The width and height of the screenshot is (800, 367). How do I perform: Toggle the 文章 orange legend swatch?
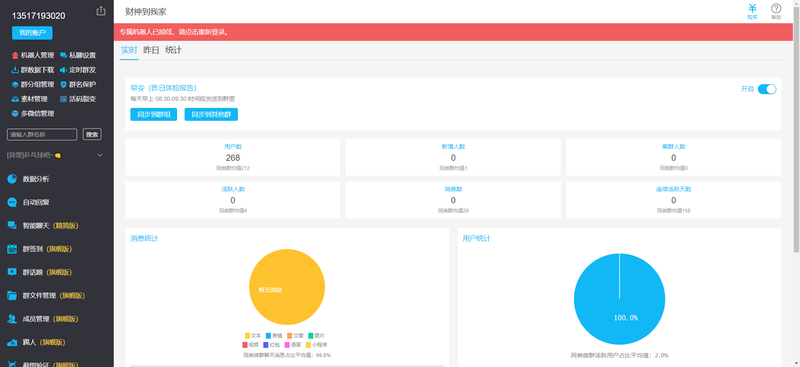click(x=289, y=336)
